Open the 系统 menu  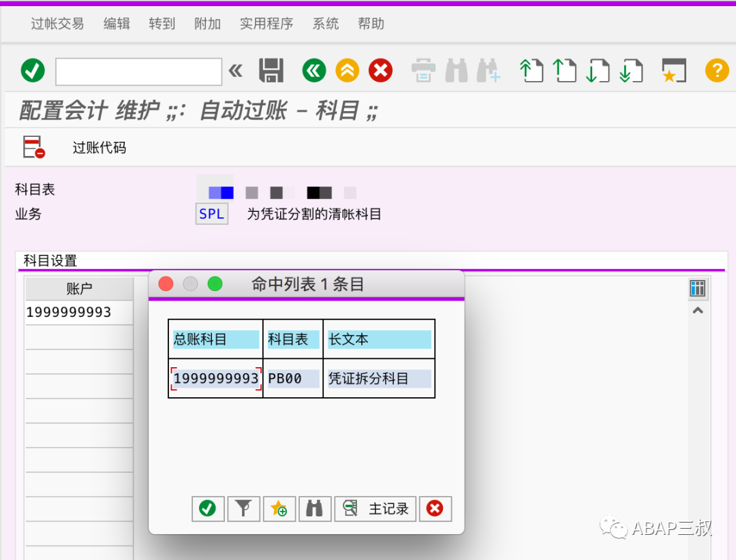pyautogui.click(x=325, y=23)
